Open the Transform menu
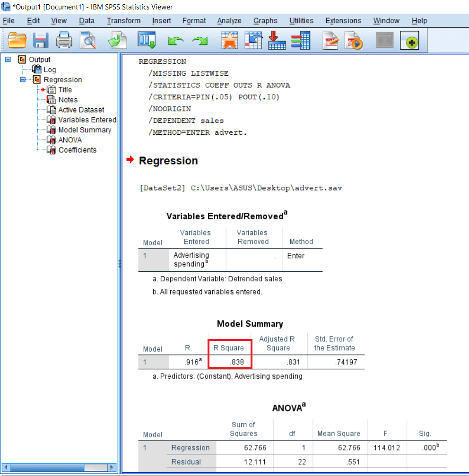 [123, 21]
